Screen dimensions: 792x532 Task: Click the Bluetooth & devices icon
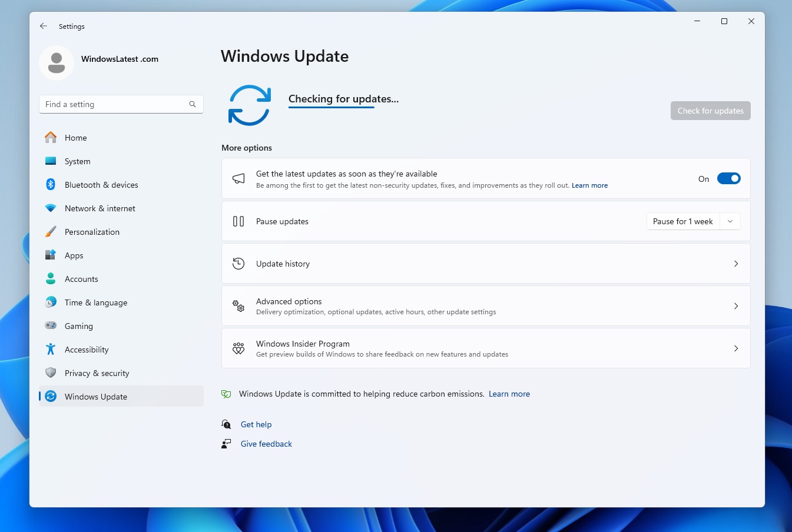[x=51, y=185]
